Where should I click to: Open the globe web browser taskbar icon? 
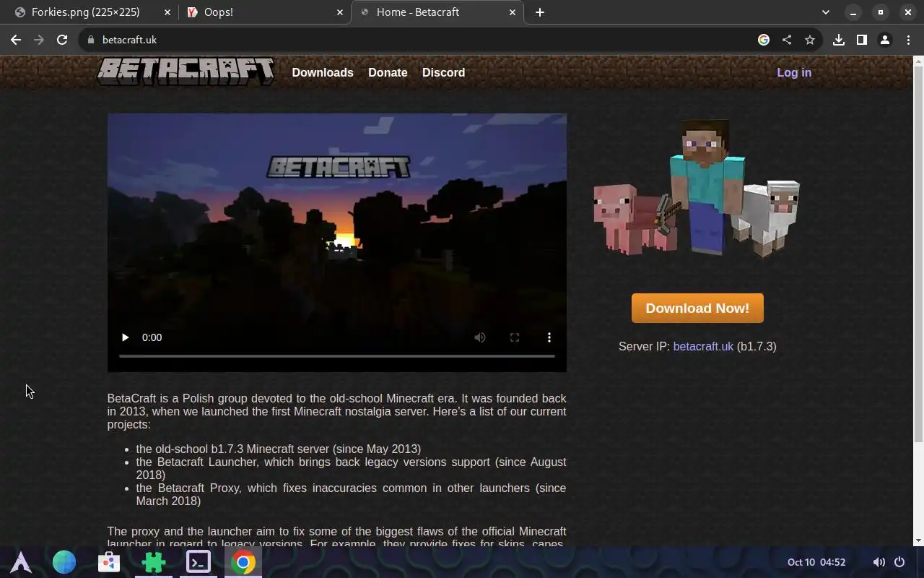click(x=64, y=562)
